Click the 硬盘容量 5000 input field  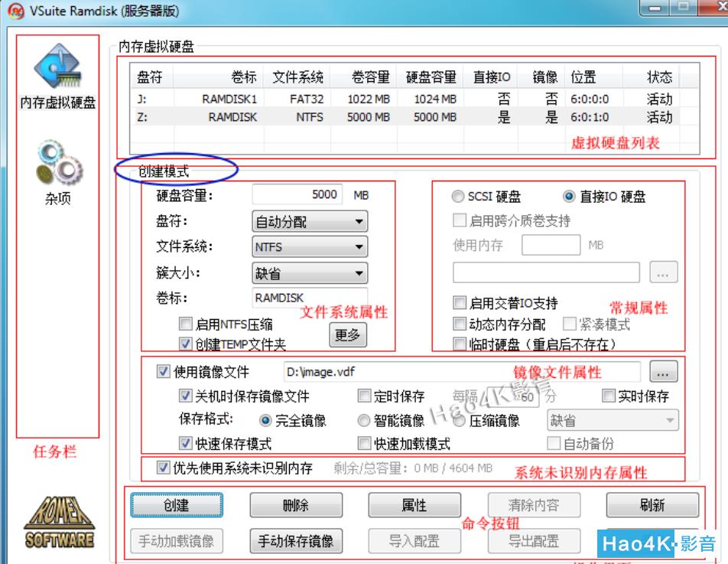tap(297, 194)
